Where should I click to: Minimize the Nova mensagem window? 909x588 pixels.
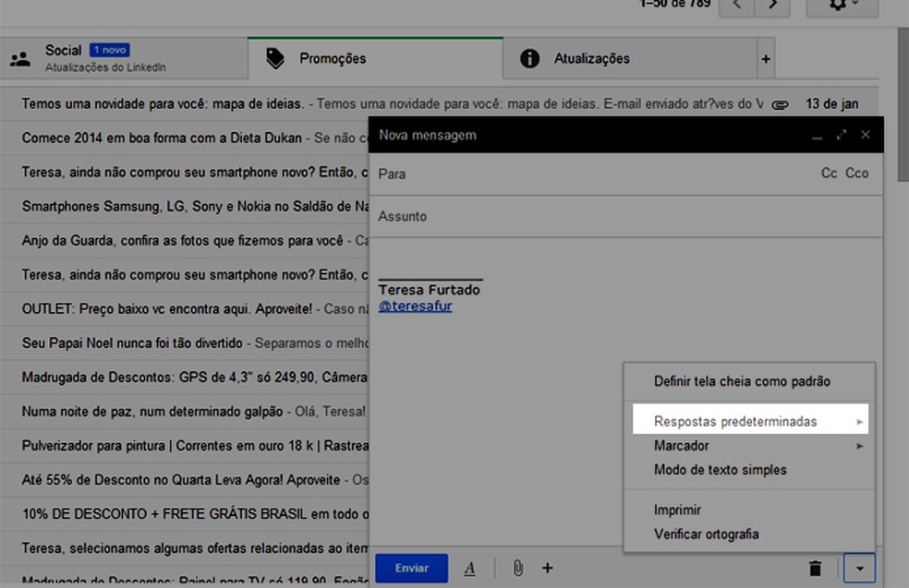(x=817, y=136)
